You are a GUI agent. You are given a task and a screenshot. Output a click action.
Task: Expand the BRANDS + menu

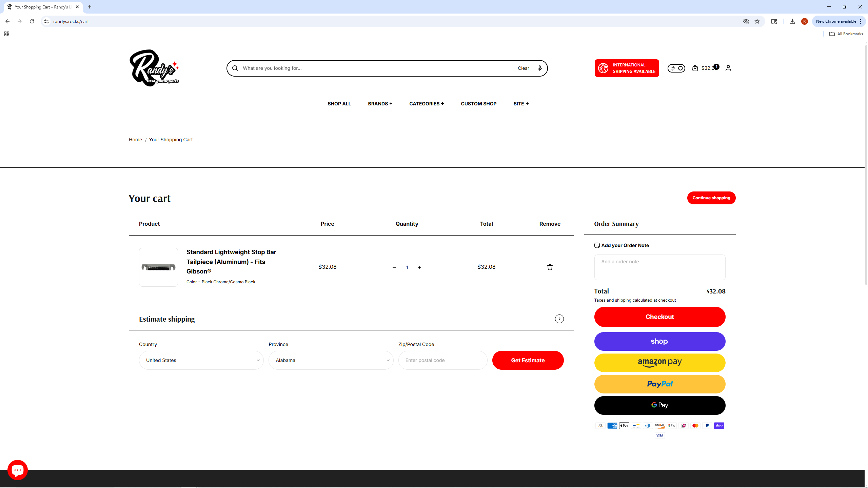(x=380, y=104)
